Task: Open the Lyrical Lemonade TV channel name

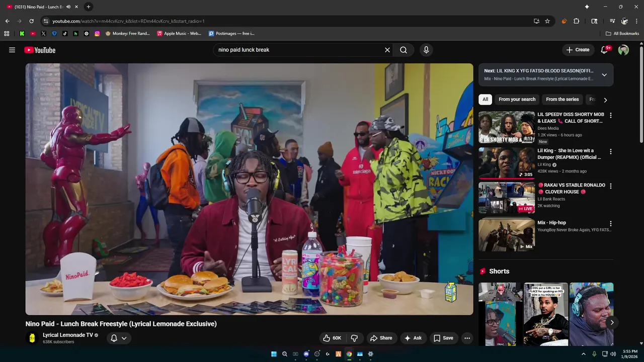Action: (x=68, y=335)
